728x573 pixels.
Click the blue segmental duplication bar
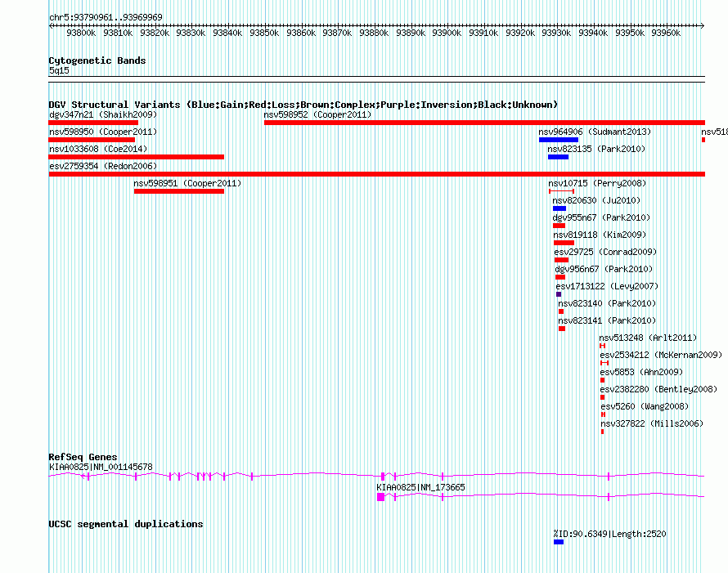pos(559,542)
